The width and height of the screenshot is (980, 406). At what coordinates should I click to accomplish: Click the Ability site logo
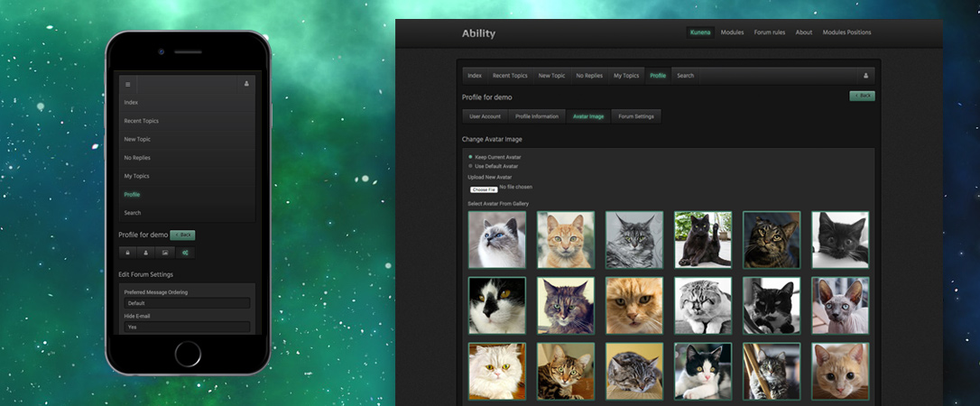click(x=478, y=33)
